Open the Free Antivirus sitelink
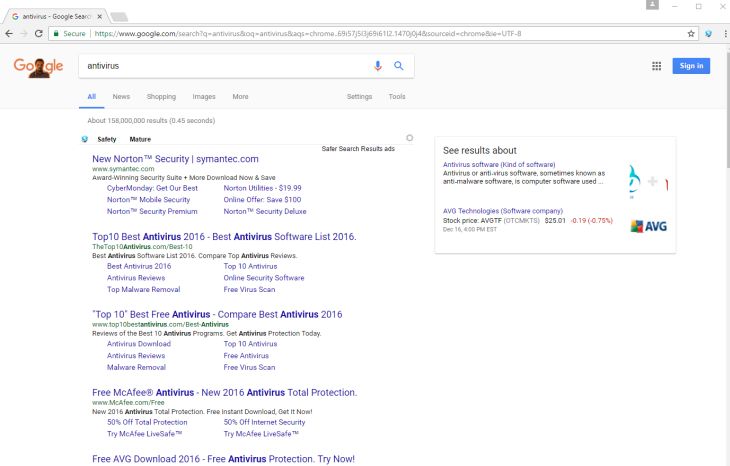This screenshot has height=466, width=730. tap(246, 356)
